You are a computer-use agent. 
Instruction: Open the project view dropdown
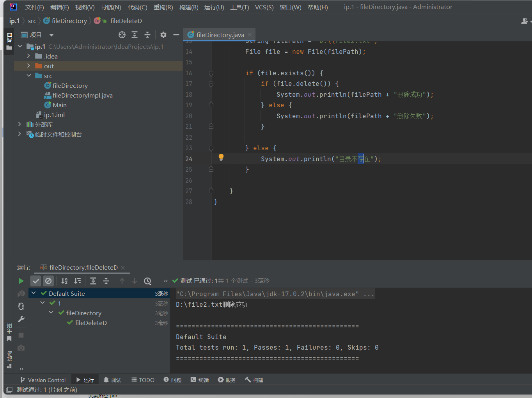(51, 35)
